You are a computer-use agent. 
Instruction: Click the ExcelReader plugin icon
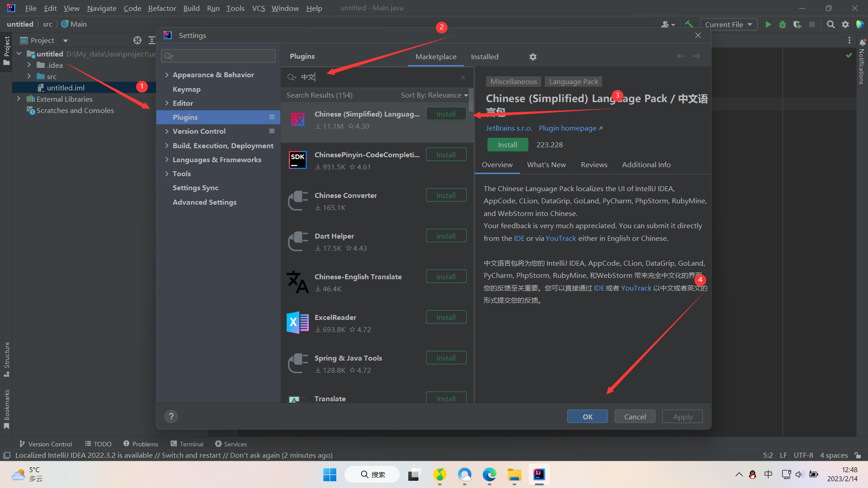[298, 323]
